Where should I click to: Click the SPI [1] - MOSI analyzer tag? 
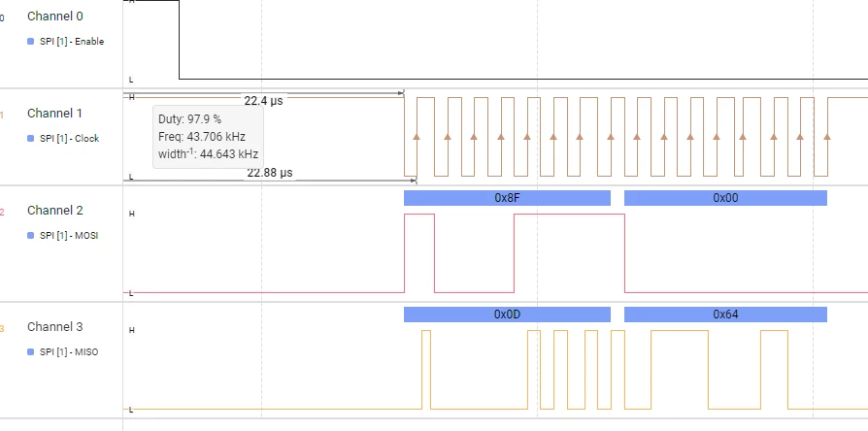69,236
